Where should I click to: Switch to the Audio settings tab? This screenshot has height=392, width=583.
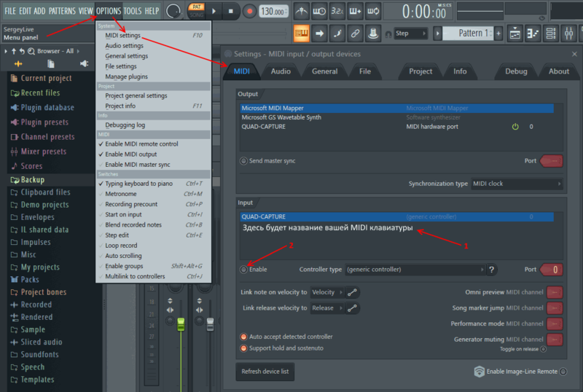281,71
